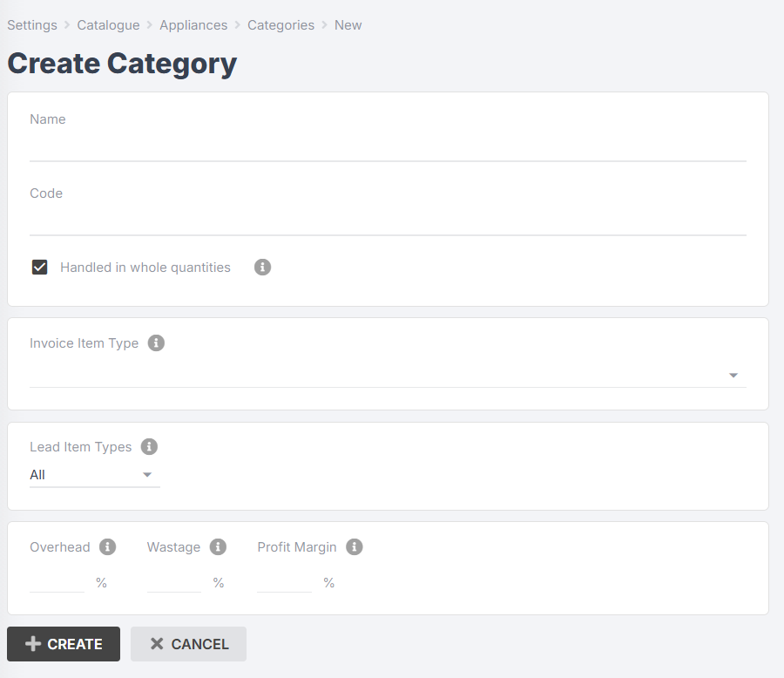Click the Invoice Item Type info icon

156,343
